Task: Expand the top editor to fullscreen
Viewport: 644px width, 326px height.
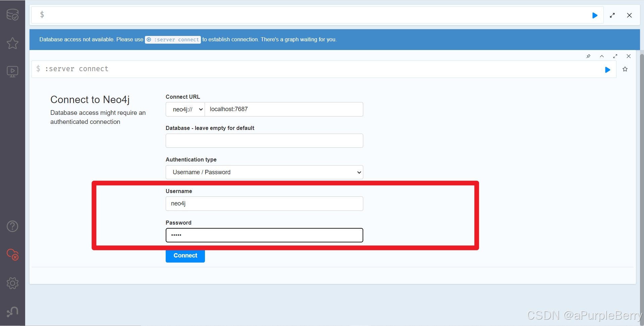Action: (x=612, y=15)
